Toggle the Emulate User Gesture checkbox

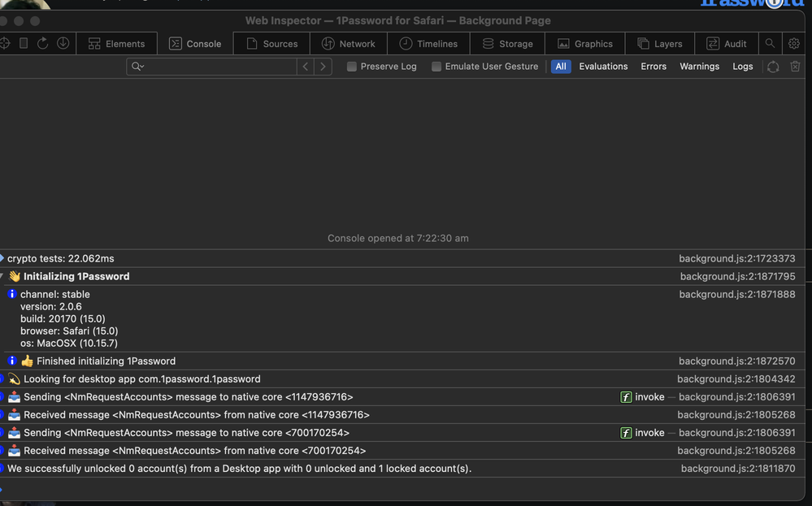(436, 67)
